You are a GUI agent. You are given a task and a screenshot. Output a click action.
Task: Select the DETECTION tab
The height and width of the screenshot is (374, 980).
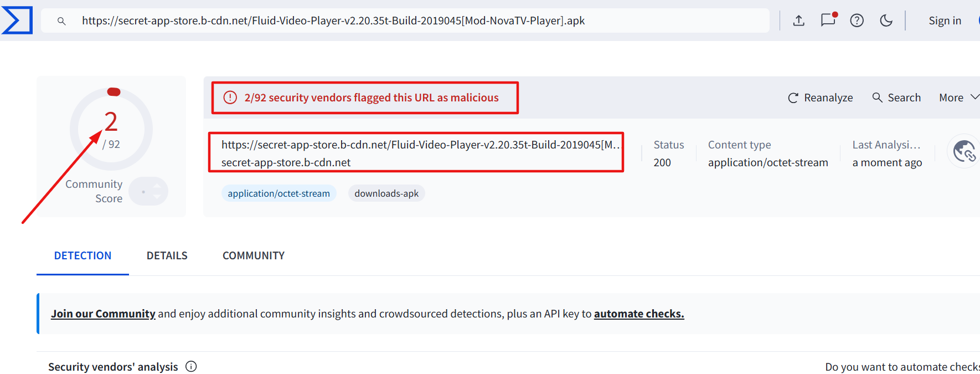[x=82, y=255]
